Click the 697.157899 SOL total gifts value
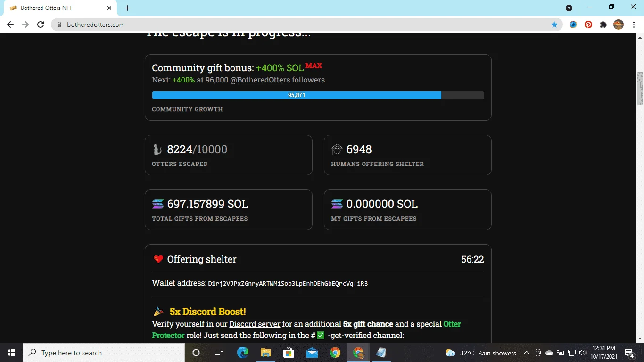This screenshot has height=362, width=644. [207, 204]
